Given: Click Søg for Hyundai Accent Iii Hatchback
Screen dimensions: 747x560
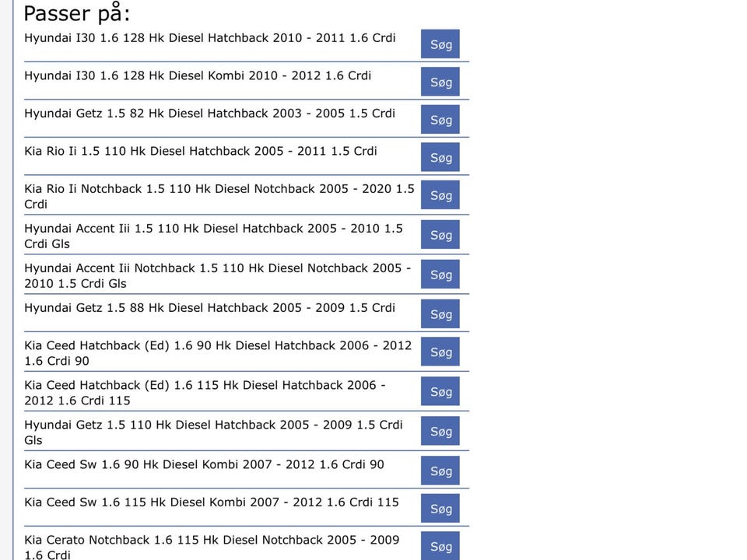Looking at the screenshot, I should 440,234.
